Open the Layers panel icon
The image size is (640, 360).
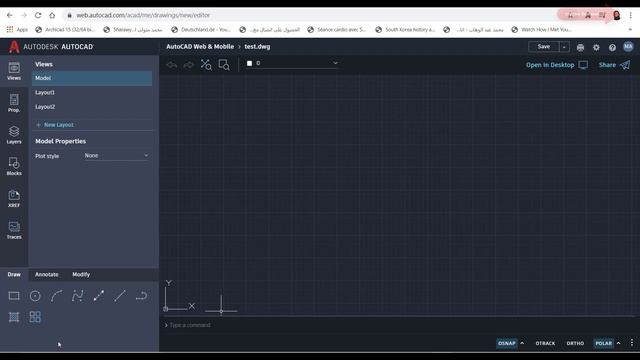[14, 135]
